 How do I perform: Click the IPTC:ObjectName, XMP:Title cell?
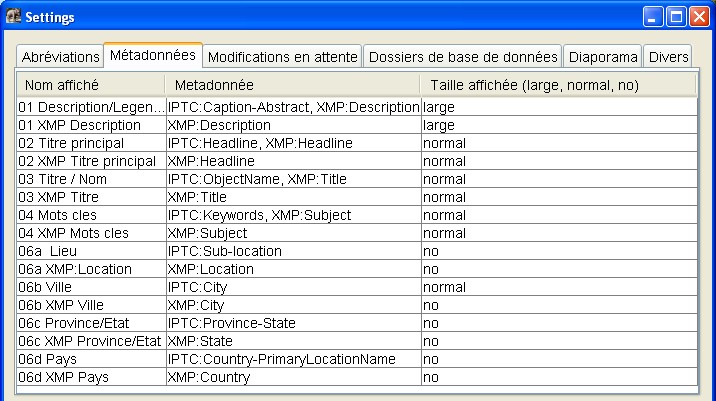pyautogui.click(x=294, y=179)
